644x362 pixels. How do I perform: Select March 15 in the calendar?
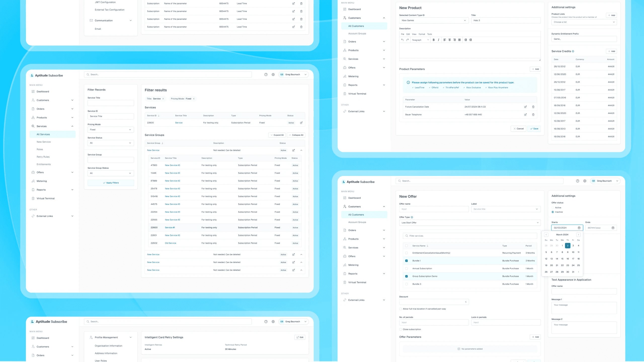pyautogui.click(x=562, y=259)
